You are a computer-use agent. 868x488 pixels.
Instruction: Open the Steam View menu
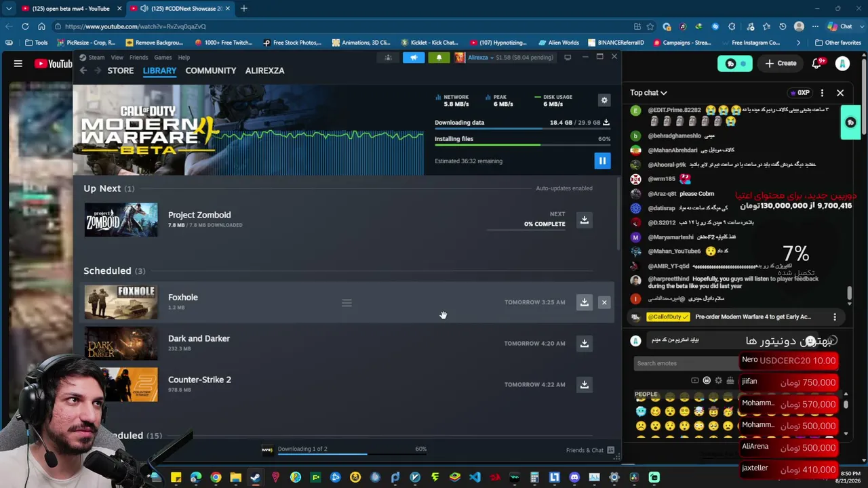117,58
